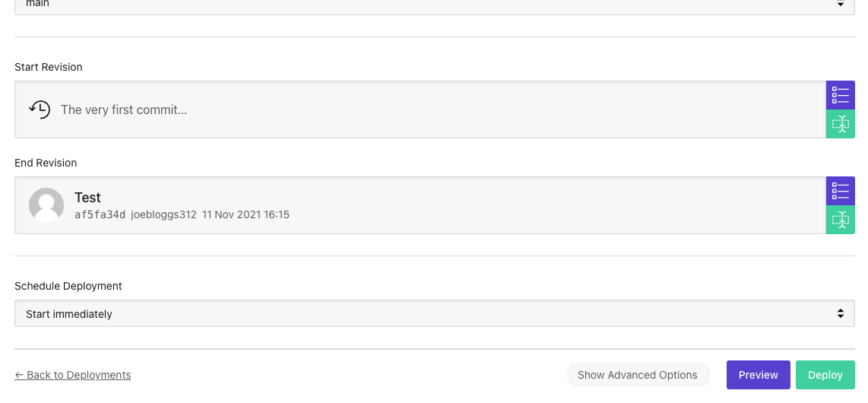Viewport: 868px width, 403px height.
Task: Open the commit list for Start Revision
Action: pyautogui.click(x=840, y=95)
